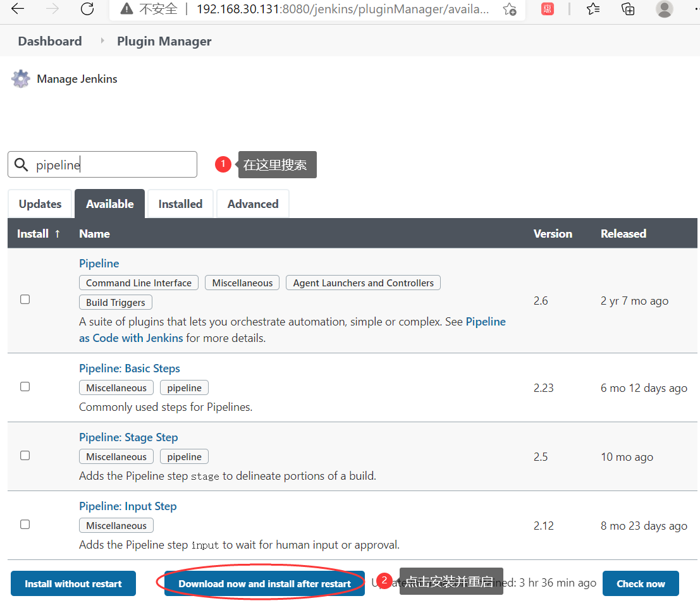Image resolution: width=700 pixels, height=603 pixels.
Task: Click the browser forward arrow
Action: pos(52,8)
